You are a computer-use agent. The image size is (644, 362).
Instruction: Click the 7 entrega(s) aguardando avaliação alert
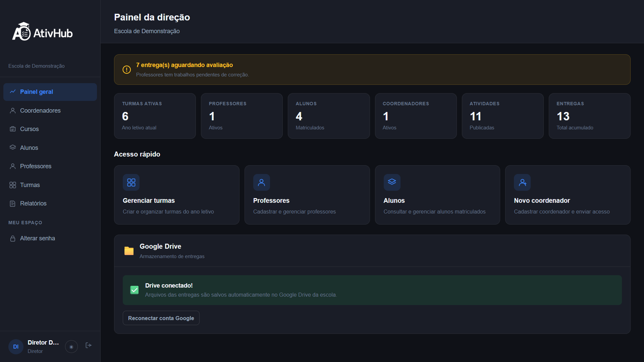pos(372,69)
